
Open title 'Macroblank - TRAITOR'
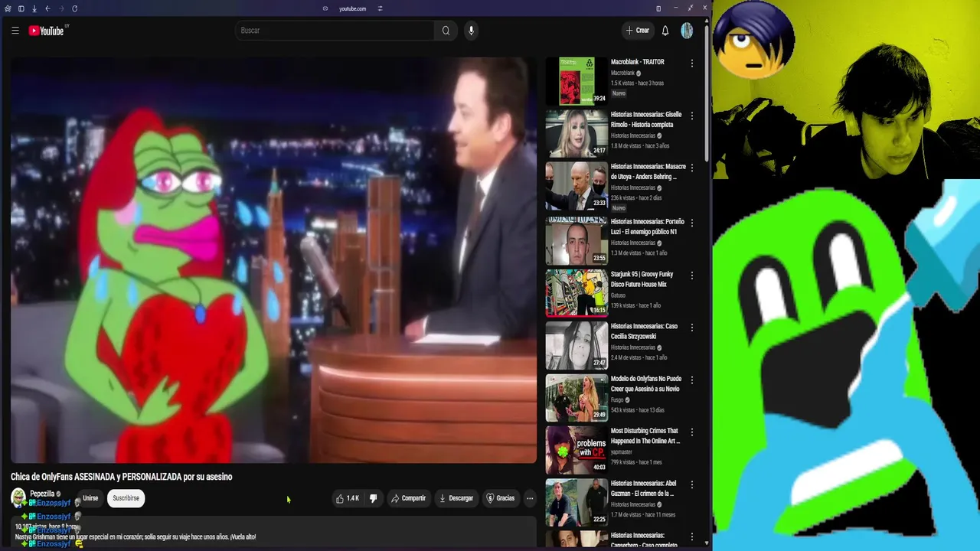pos(638,62)
